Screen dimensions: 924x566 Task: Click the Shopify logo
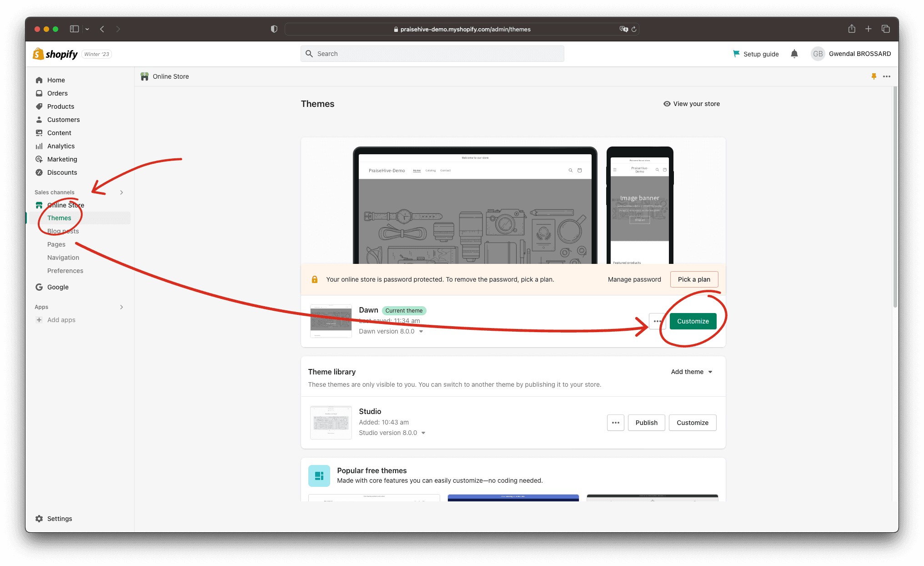tap(55, 54)
